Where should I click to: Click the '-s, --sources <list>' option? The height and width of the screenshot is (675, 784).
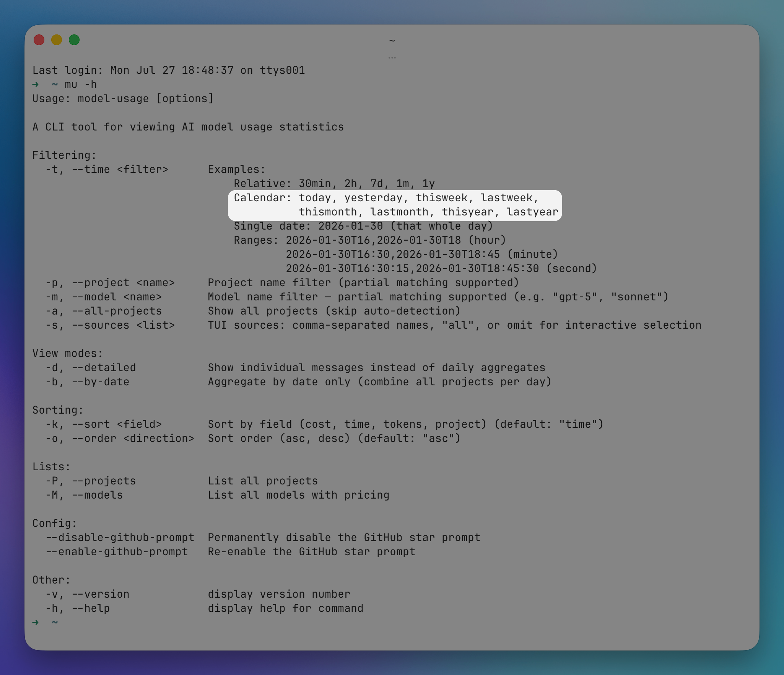point(110,325)
